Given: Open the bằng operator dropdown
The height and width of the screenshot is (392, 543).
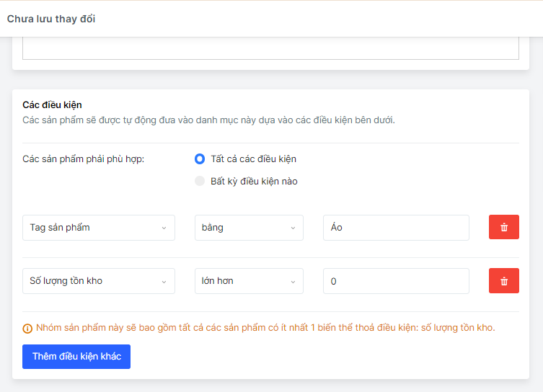Looking at the screenshot, I should pos(249,227).
